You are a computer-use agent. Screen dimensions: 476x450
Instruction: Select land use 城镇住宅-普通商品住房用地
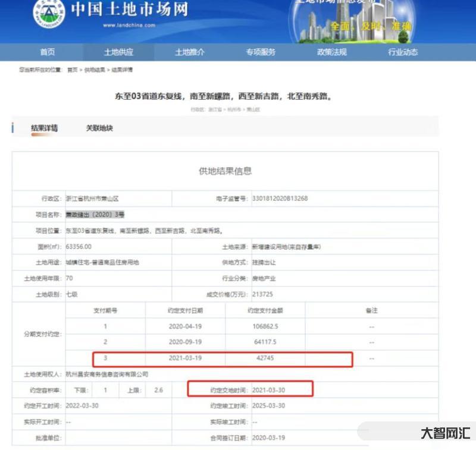[102, 262]
